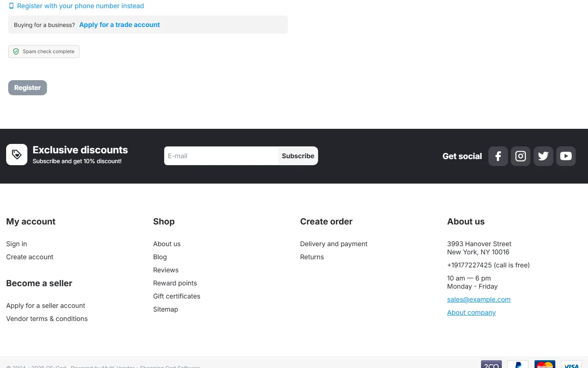Open the YouTube channel icon
Viewport: 588px width, 368px height.
click(x=566, y=156)
